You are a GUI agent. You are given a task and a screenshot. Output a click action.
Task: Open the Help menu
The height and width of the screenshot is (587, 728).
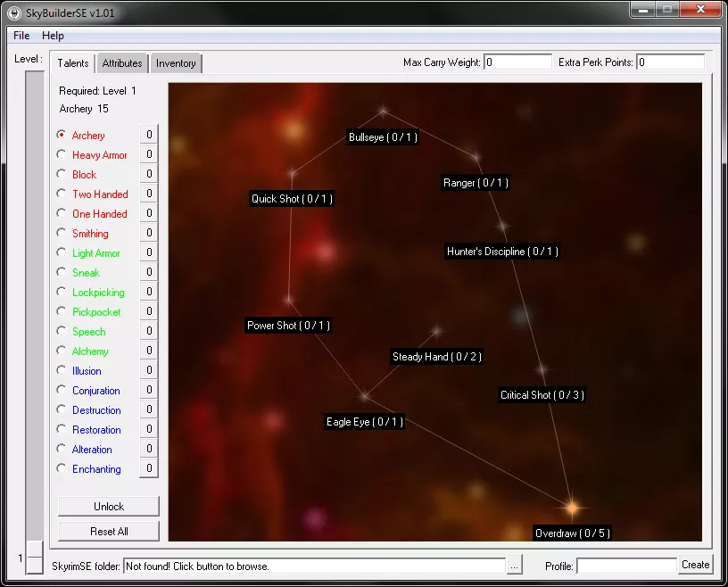53,36
